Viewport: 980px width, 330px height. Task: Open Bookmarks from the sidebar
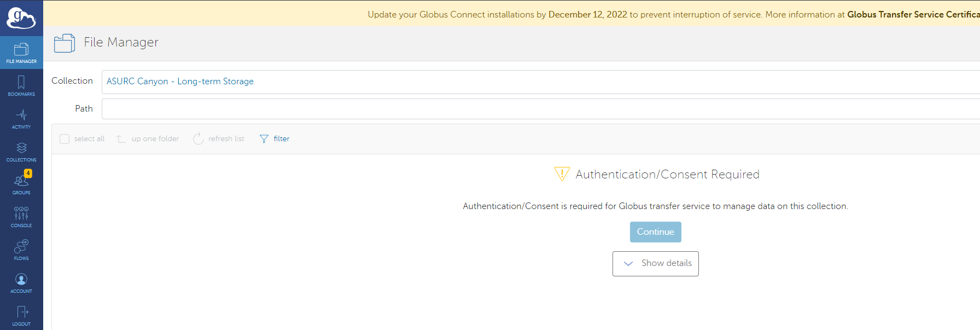tap(21, 86)
